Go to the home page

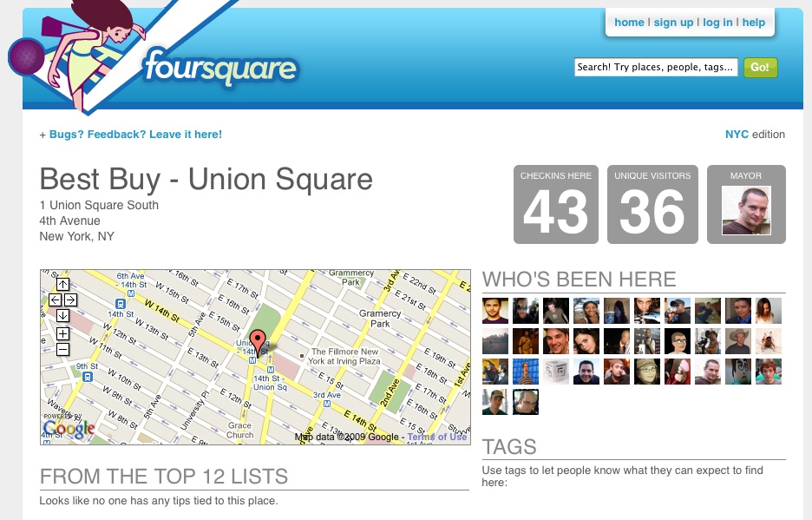tap(629, 23)
